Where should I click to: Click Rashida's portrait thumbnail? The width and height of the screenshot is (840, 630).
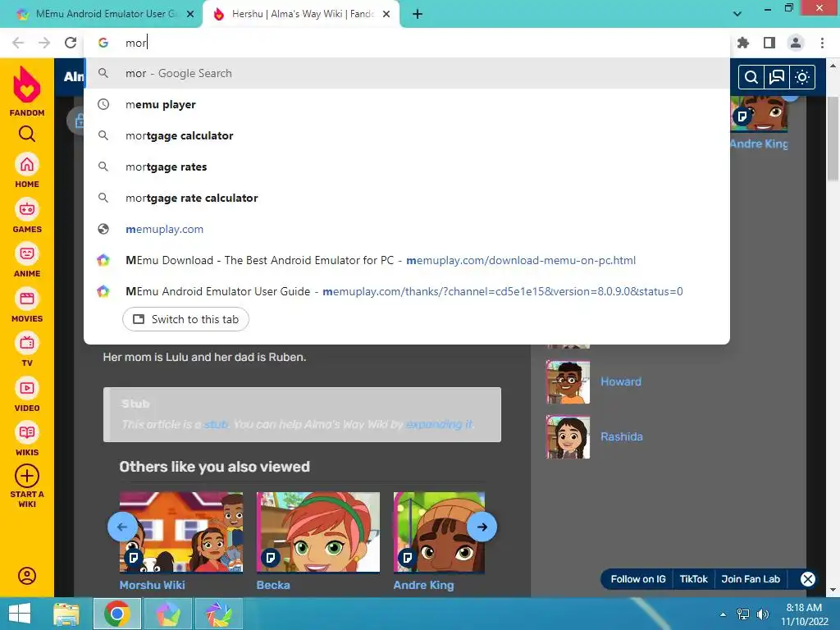[x=568, y=436]
